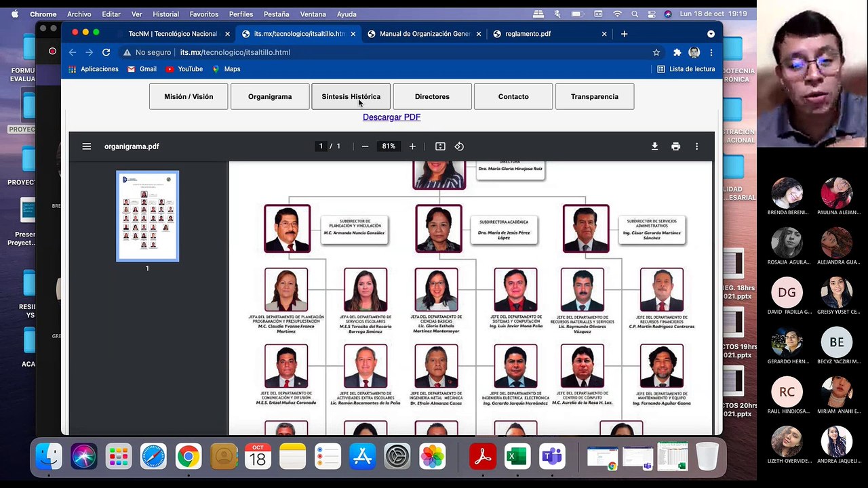Open the Gmail bookmark
Screen dimensions: 868x488
pos(142,69)
